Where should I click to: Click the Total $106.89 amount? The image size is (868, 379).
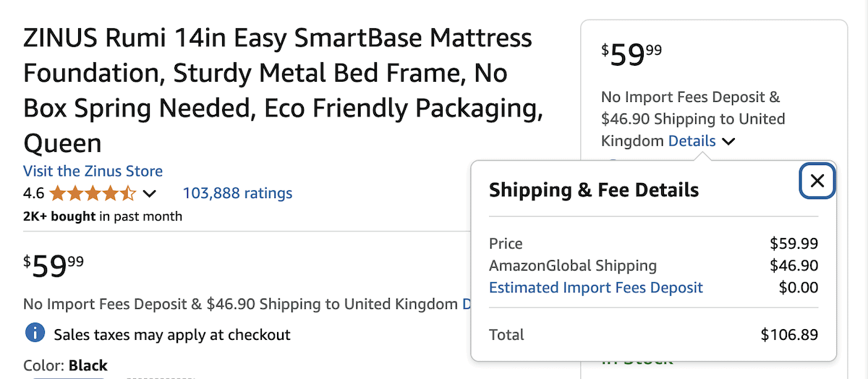(789, 335)
